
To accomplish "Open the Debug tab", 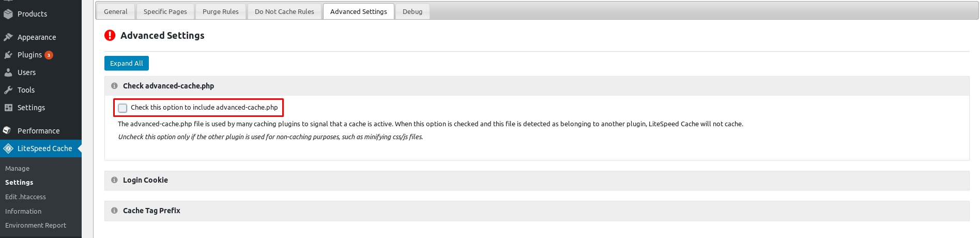I will click(x=412, y=11).
